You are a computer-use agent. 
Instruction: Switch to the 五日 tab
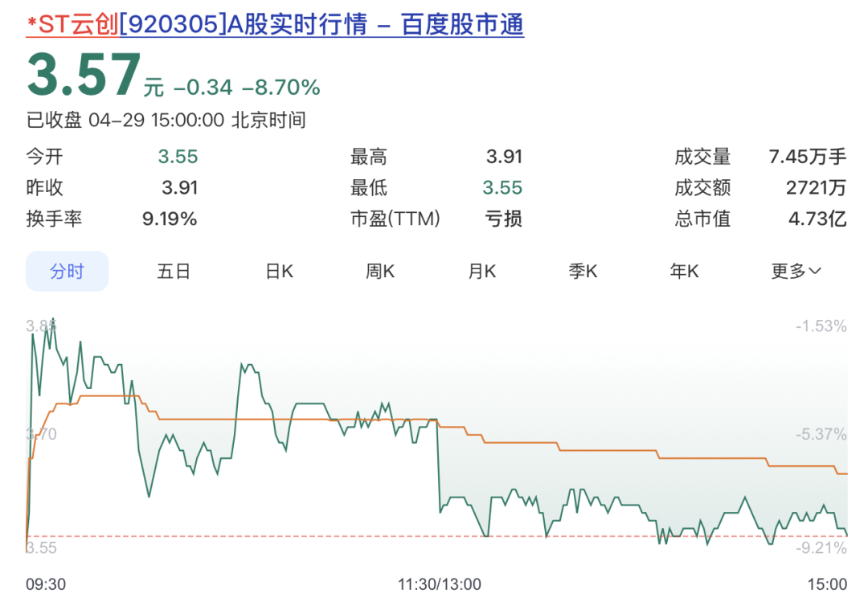(x=174, y=272)
